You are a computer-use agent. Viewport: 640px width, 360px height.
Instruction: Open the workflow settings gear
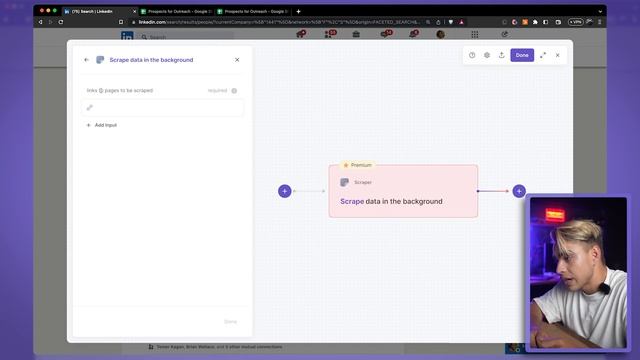pos(487,55)
